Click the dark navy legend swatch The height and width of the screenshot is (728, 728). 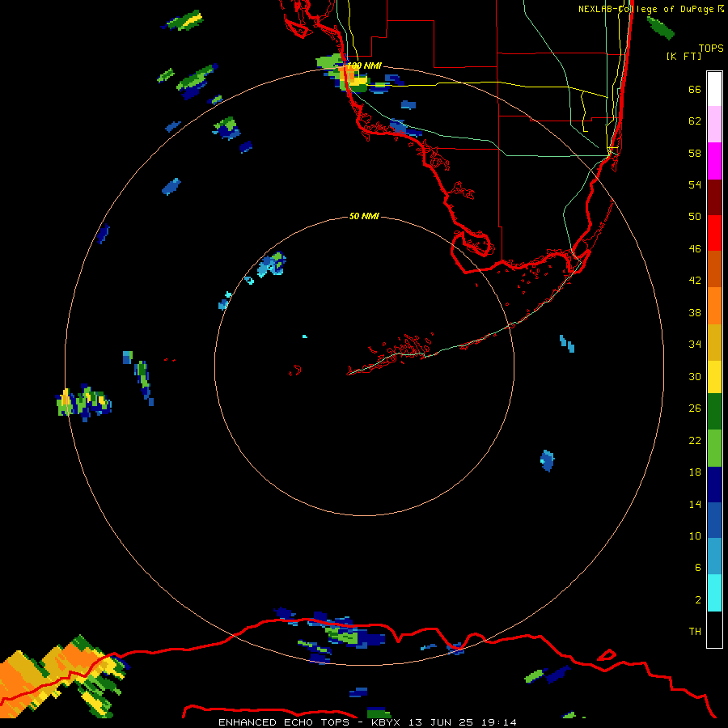[714, 485]
